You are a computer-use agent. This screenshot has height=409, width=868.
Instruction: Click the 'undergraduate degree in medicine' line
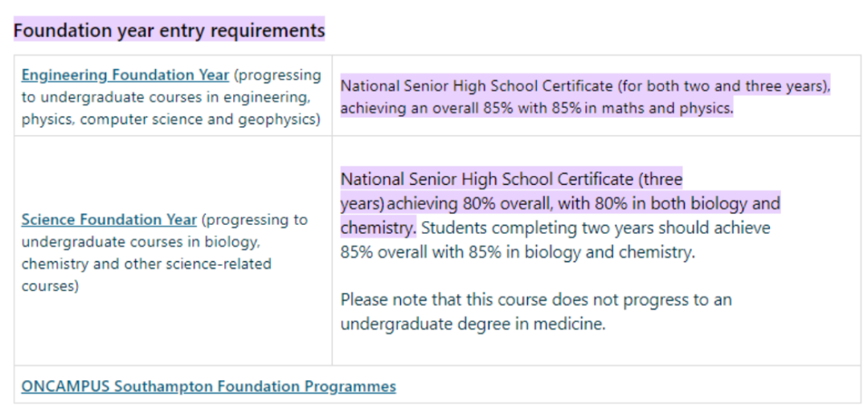473,324
